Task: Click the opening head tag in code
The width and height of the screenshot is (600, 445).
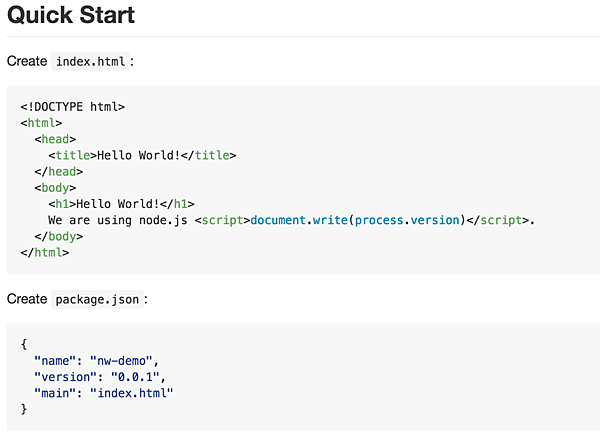Action: pos(55,139)
